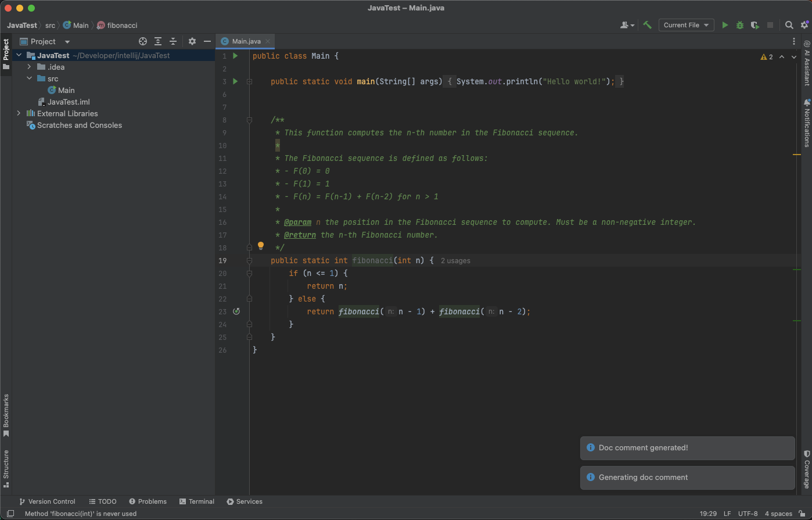Expand the .idea folder

coord(29,67)
